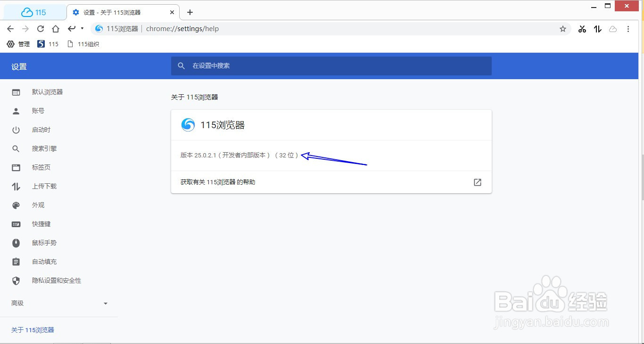Click the address bar URL chrome://settings/help
The width and height of the screenshot is (644, 344).
(x=182, y=29)
